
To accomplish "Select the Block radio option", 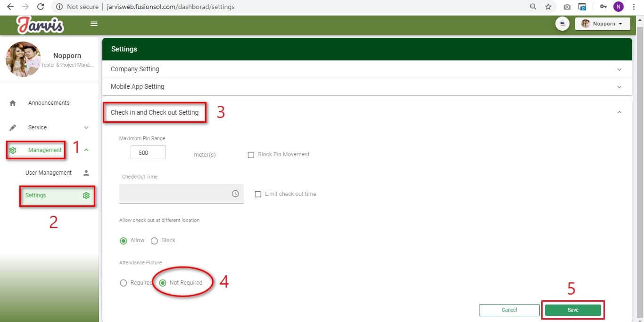I will [x=154, y=241].
